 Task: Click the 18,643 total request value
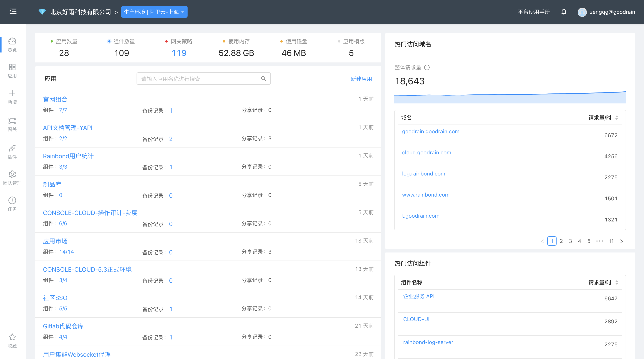(409, 81)
